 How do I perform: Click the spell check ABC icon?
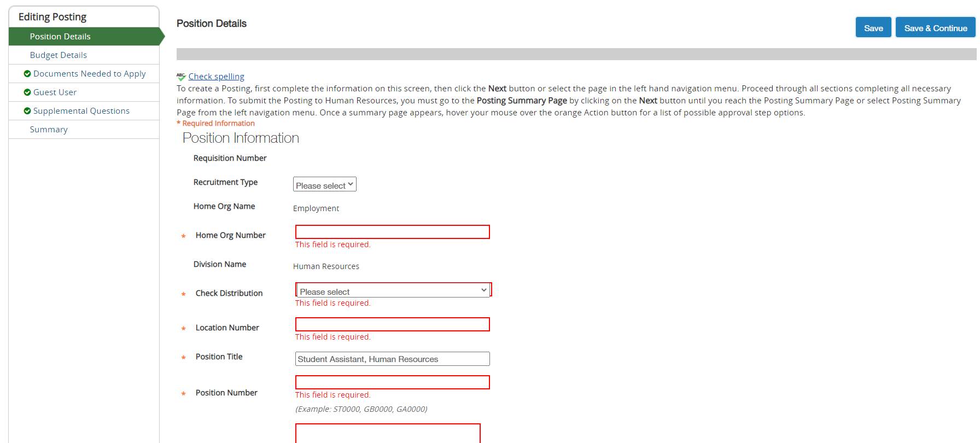[x=181, y=77]
